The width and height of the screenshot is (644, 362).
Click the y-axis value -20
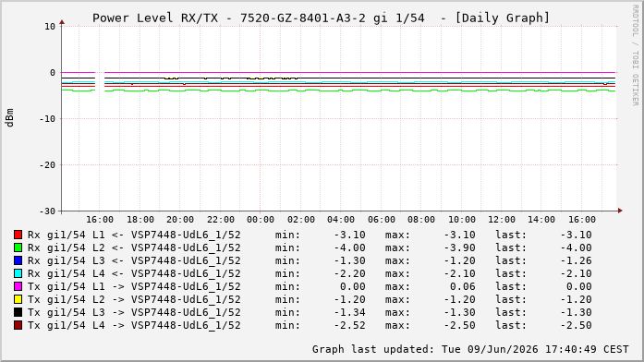pos(47,165)
